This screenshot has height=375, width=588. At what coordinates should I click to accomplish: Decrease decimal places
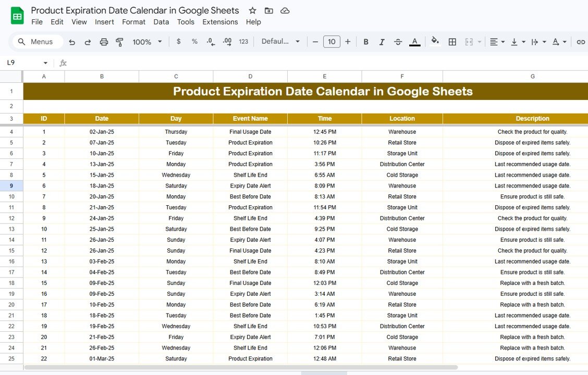[x=211, y=42]
